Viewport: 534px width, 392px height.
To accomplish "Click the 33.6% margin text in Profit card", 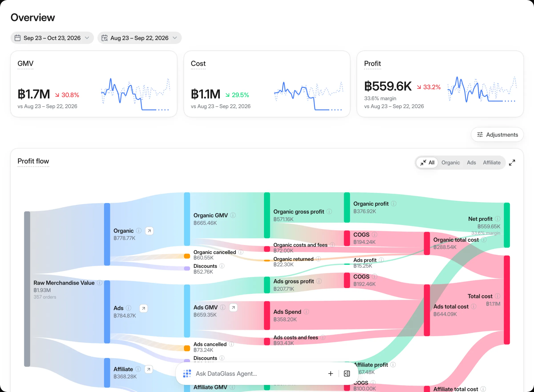I will click(380, 98).
